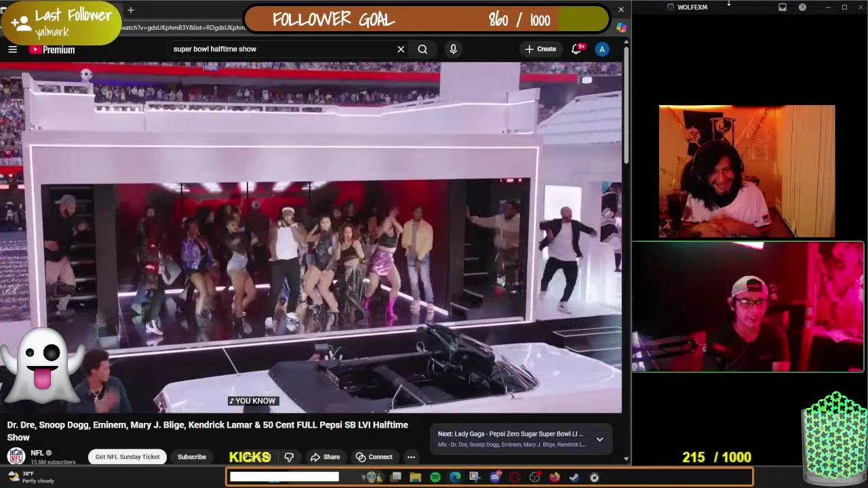This screenshot has height=488, width=868.
Task: Maximize the WOLFEXM window
Action: coord(844,7)
